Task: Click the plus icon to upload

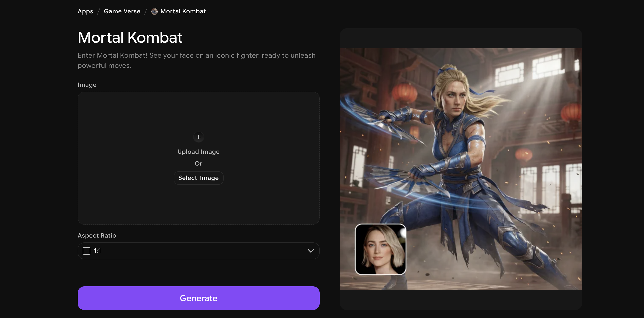Action: pos(198,137)
